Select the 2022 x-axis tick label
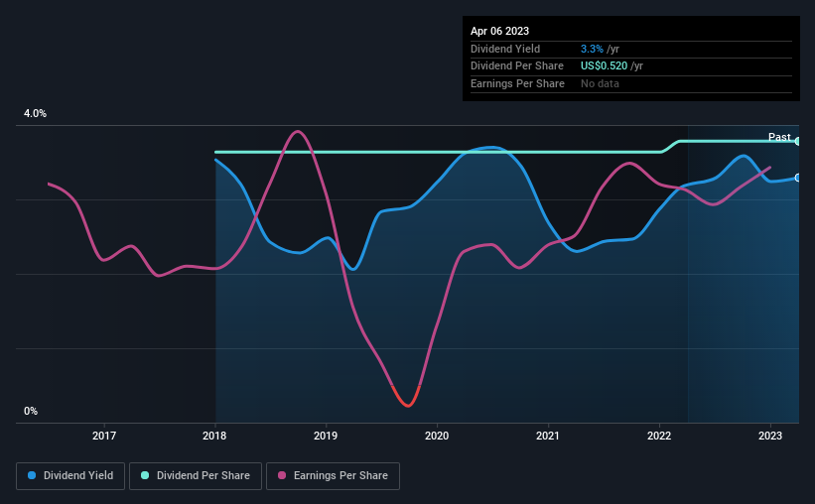Viewport: 815px width, 504px height. [659, 436]
